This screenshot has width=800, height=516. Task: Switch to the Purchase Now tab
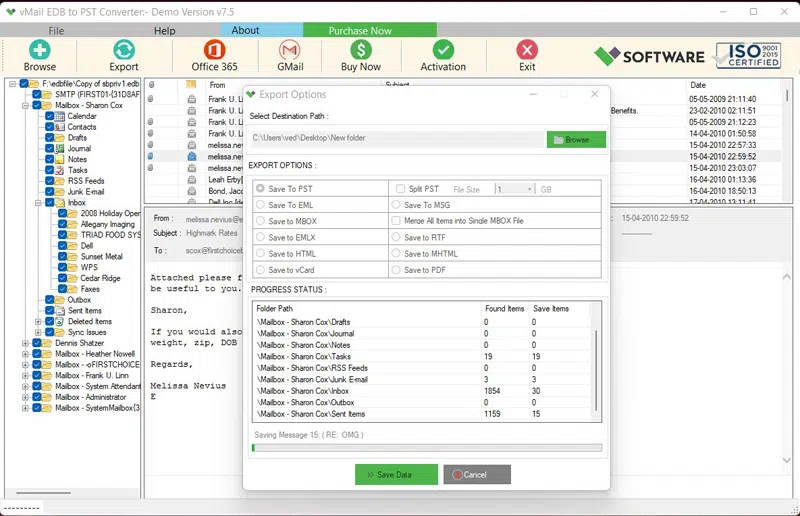[x=361, y=31]
